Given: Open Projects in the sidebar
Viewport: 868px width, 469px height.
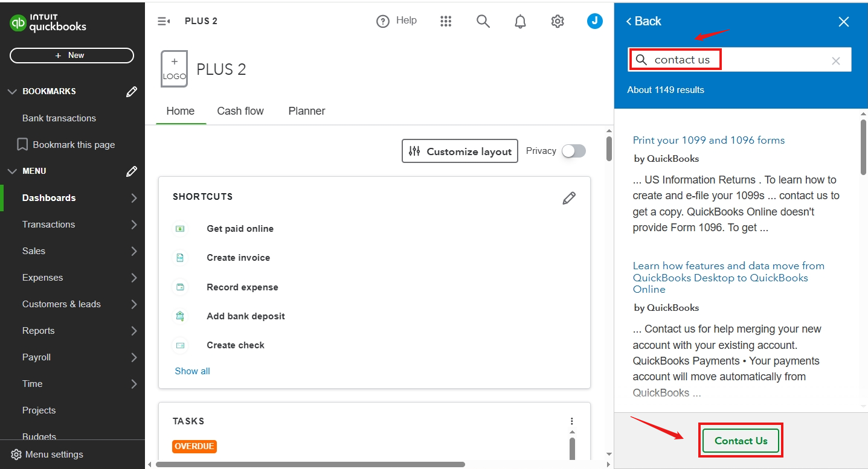Looking at the screenshot, I should pyautogui.click(x=39, y=410).
